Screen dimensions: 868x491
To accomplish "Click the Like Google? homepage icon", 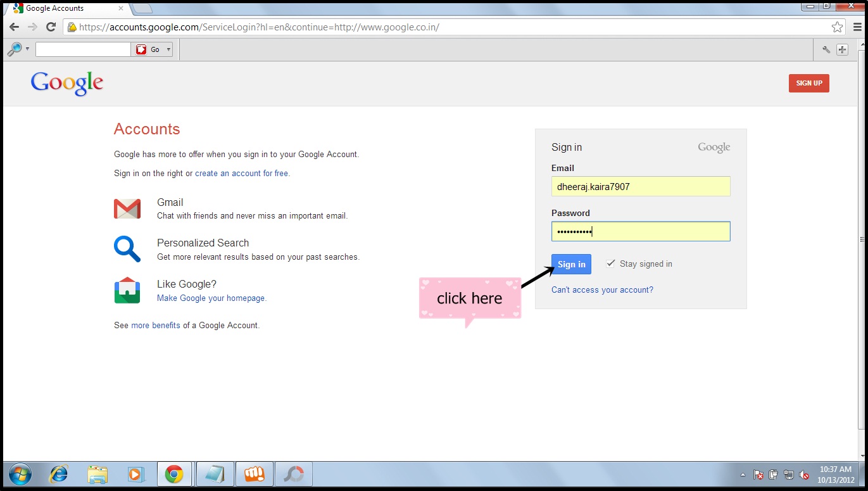I will point(127,290).
